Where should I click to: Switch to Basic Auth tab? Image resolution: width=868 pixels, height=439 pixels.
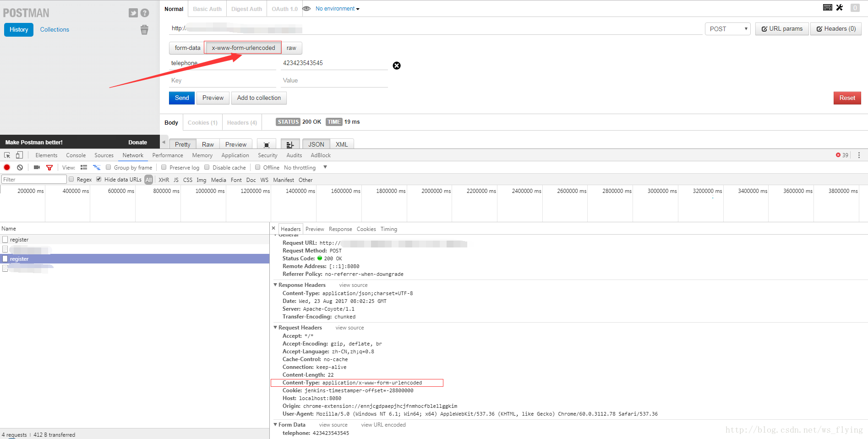(207, 9)
